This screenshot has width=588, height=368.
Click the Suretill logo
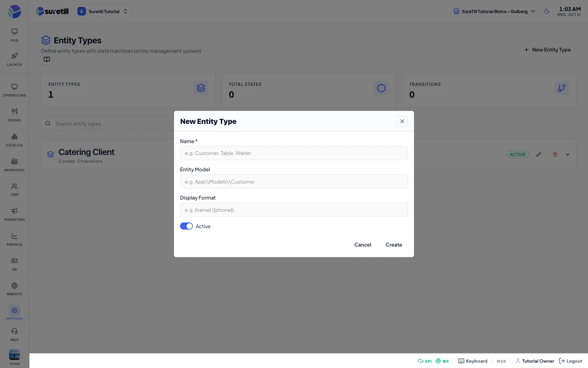[x=52, y=11]
